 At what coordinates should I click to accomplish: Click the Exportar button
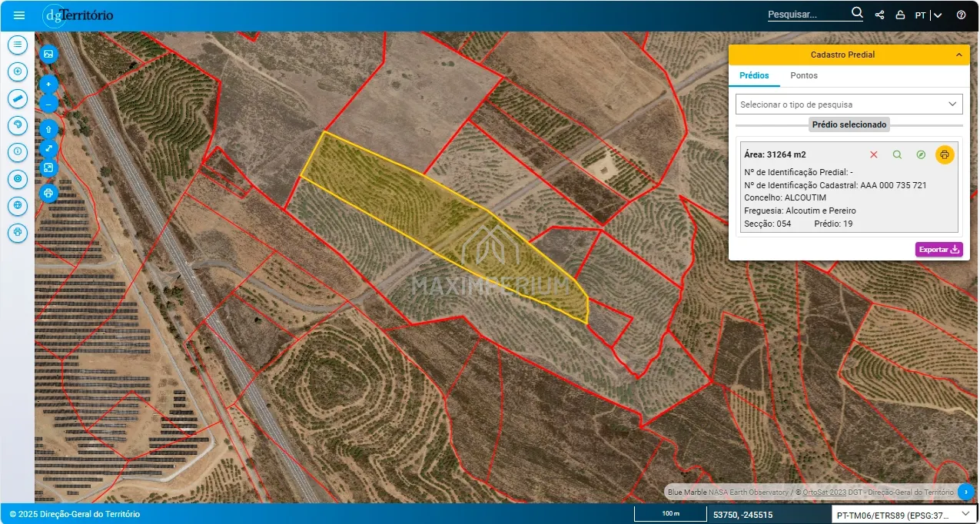point(938,249)
